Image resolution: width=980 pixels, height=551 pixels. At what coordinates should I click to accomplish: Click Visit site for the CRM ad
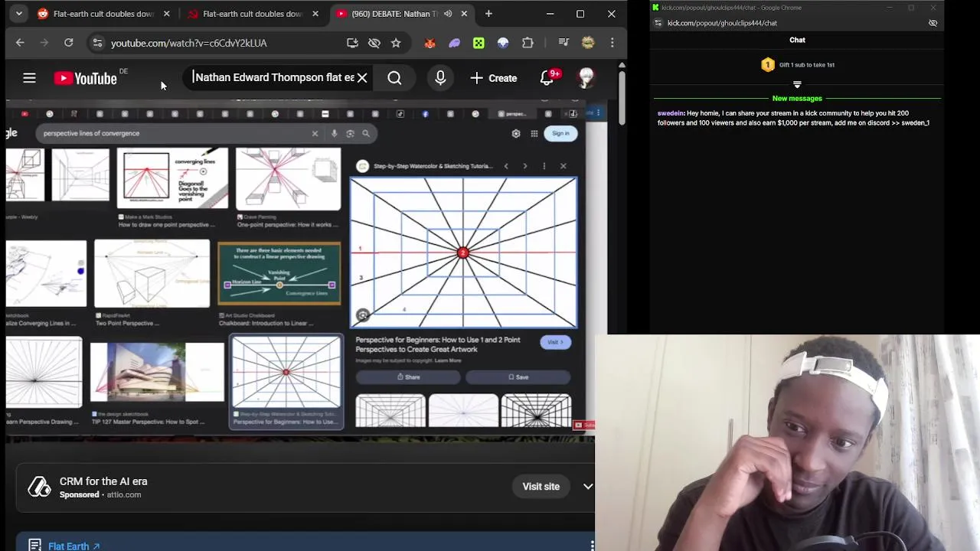tap(541, 487)
